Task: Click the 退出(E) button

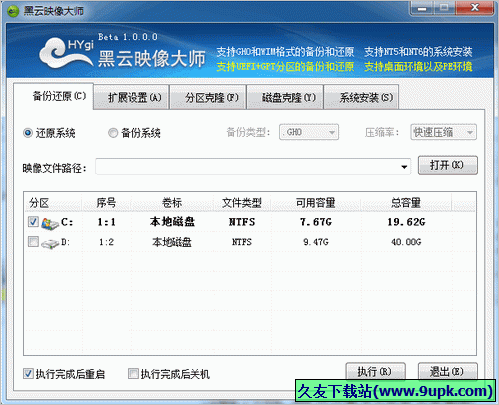Action: (448, 371)
